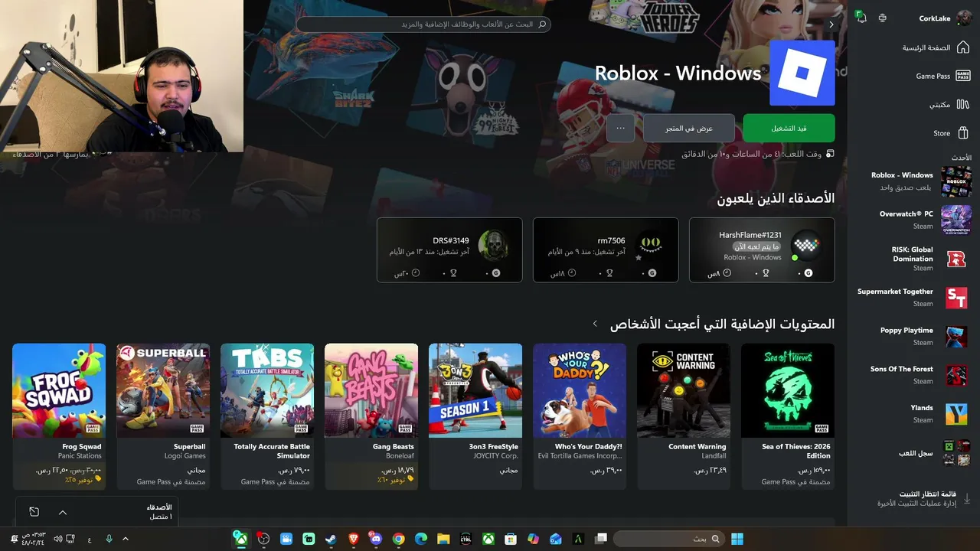
Task: Open the volume speaker icon in the tray
Action: point(58,539)
